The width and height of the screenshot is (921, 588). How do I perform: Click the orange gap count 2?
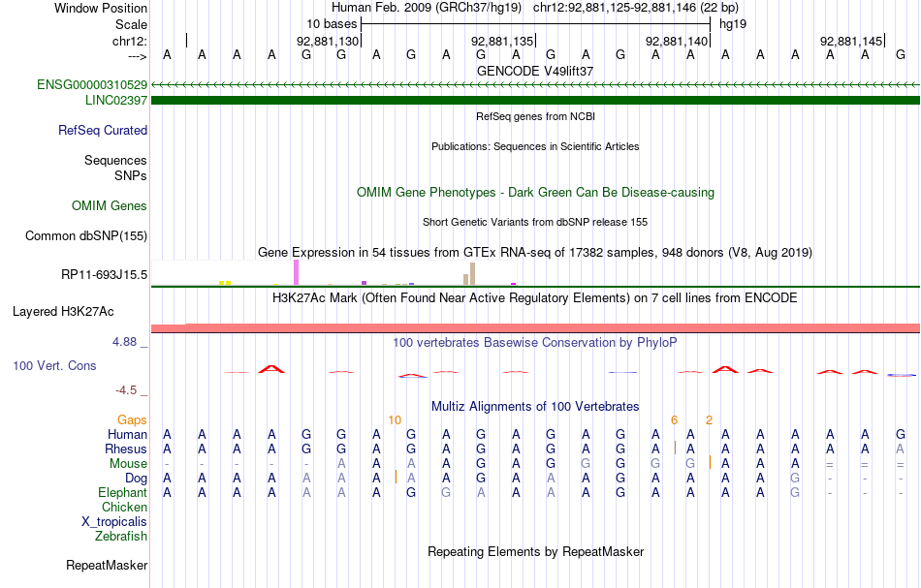709,420
